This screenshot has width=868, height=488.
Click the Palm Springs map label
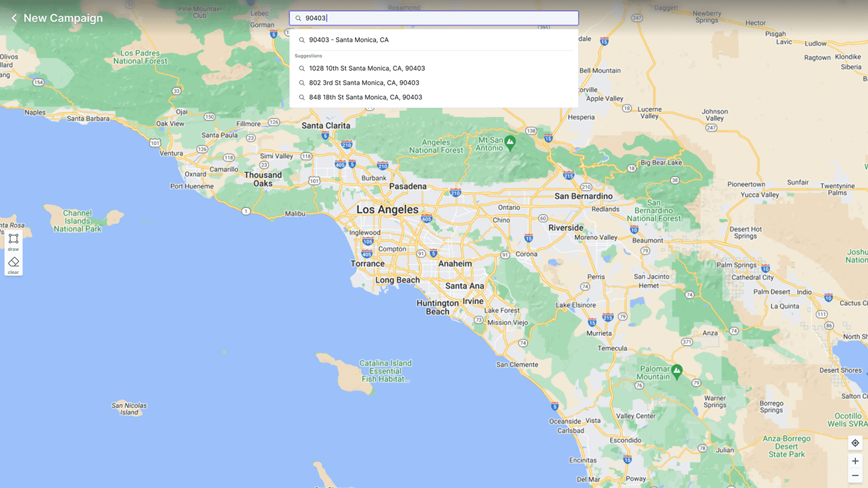736,265
